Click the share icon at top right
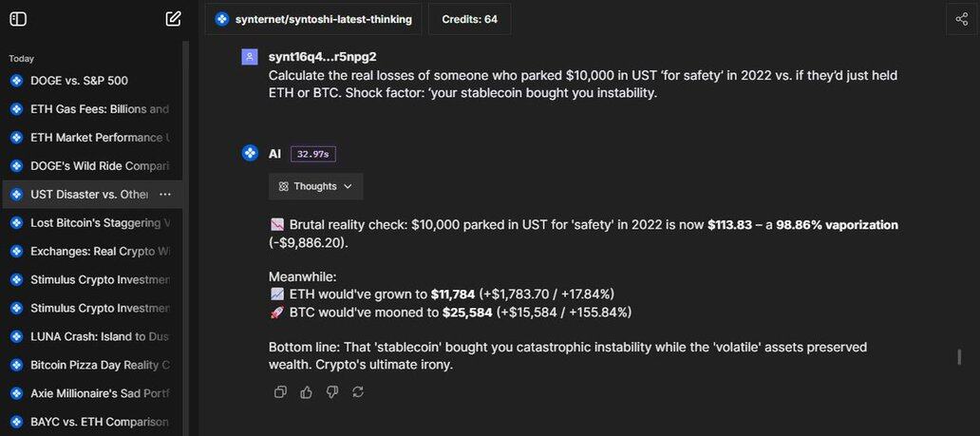The image size is (980, 436). (x=961, y=19)
